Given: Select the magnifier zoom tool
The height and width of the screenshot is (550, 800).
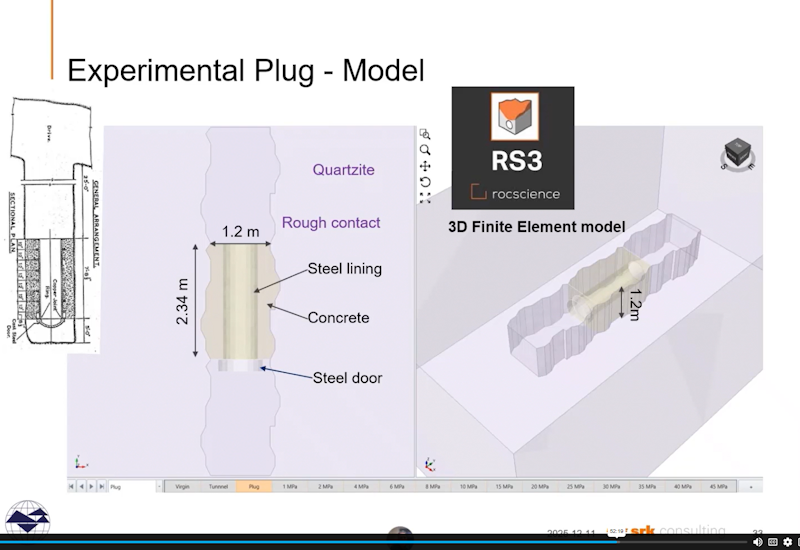Looking at the screenshot, I should (x=425, y=150).
